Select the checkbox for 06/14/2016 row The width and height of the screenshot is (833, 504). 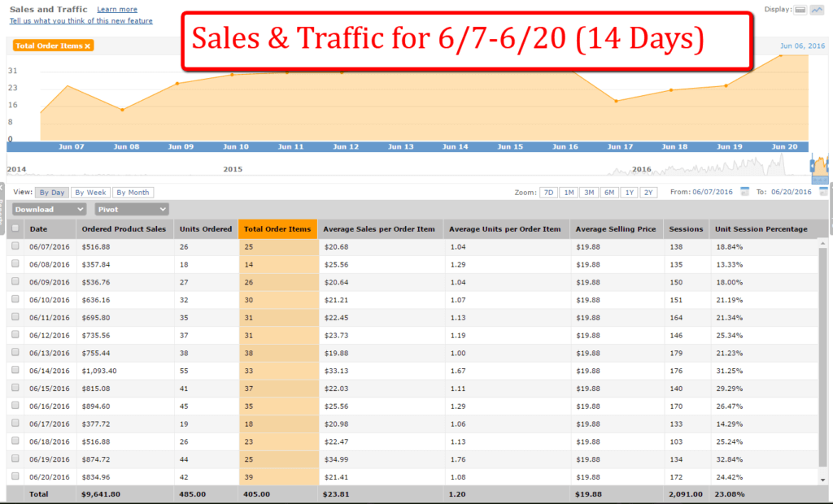pyautogui.click(x=15, y=370)
